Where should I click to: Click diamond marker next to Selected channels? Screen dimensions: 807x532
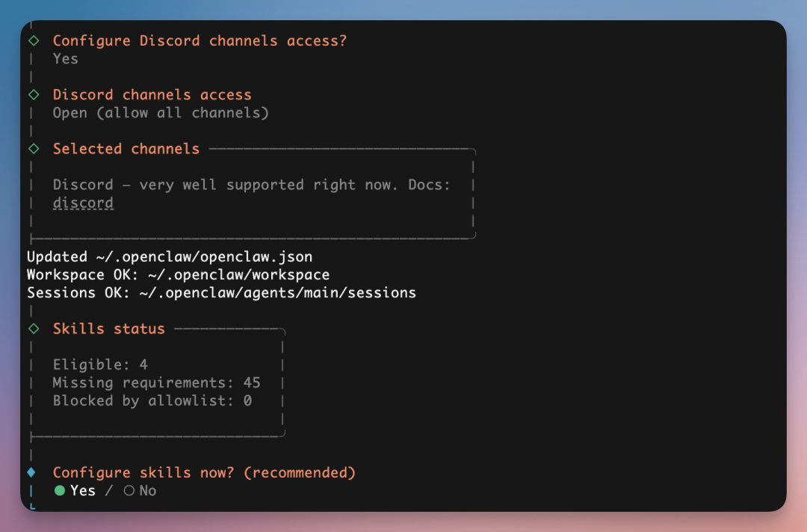(x=33, y=149)
